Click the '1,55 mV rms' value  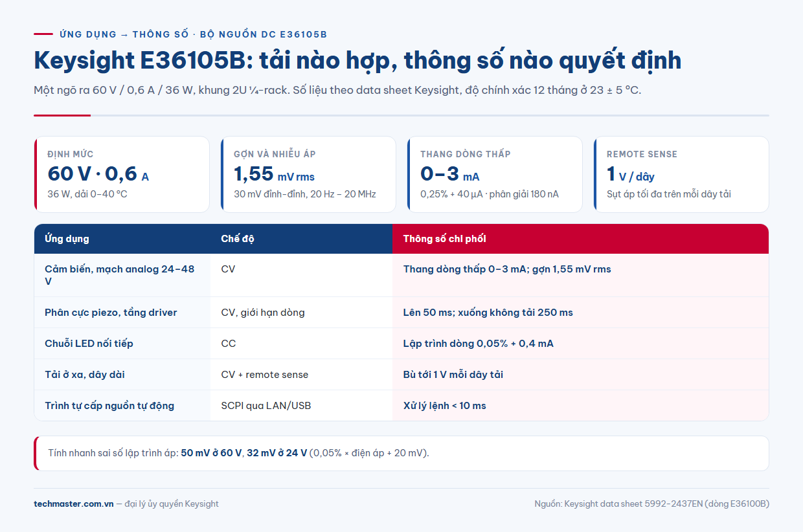coord(274,174)
